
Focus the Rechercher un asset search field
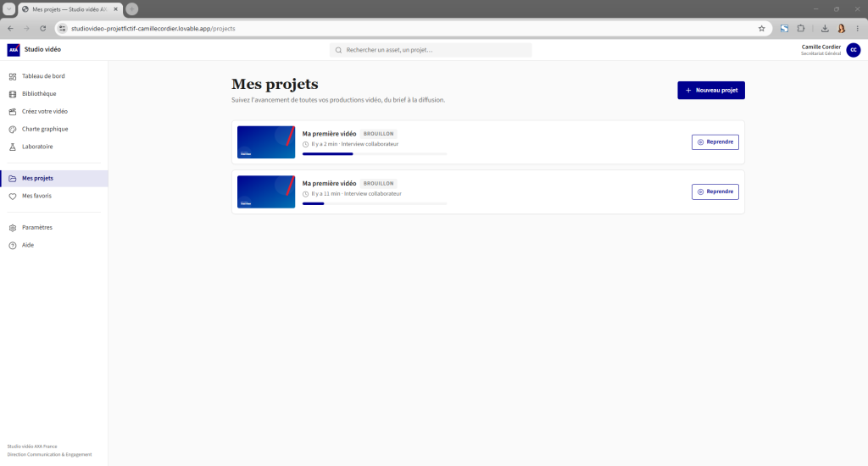tap(431, 50)
